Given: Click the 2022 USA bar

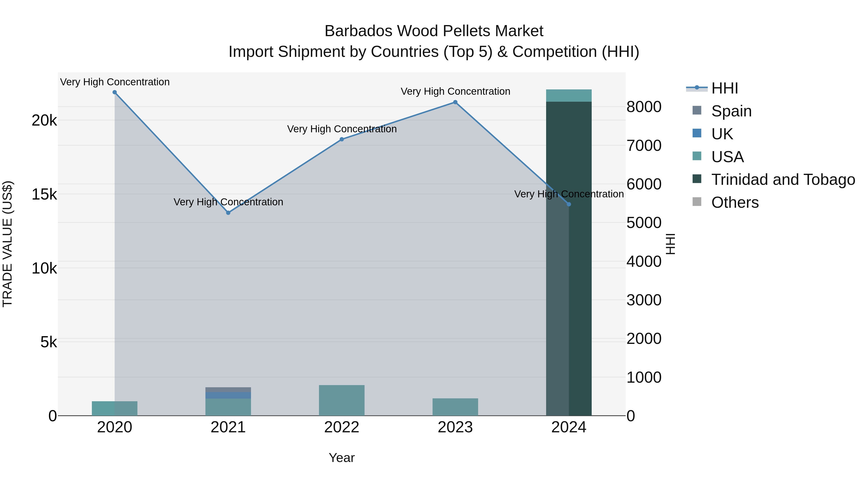Looking at the screenshot, I should click(342, 401).
